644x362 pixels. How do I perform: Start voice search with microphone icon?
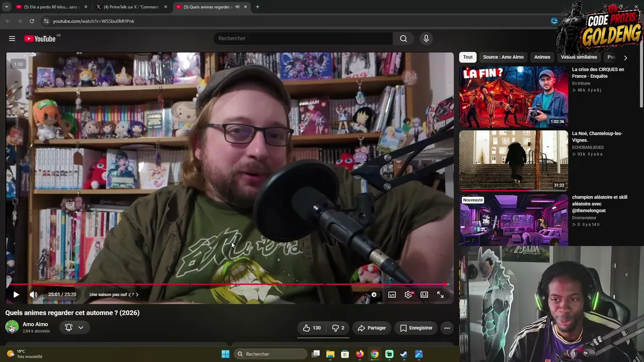coord(426,39)
